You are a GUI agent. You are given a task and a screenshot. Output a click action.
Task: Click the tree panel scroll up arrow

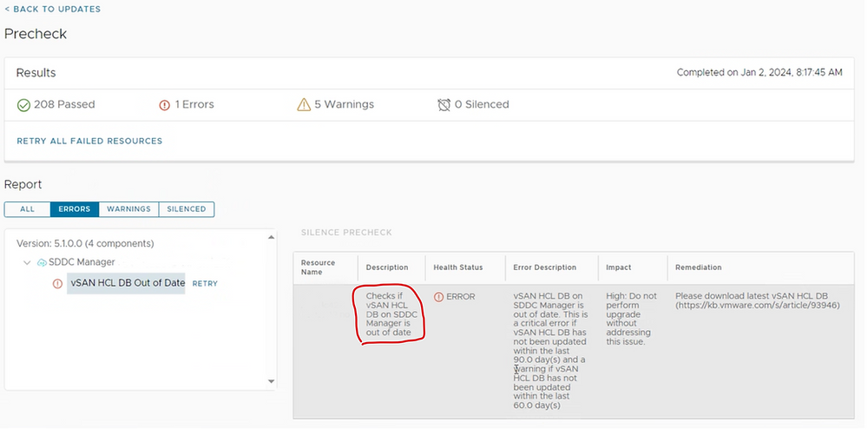pyautogui.click(x=271, y=237)
